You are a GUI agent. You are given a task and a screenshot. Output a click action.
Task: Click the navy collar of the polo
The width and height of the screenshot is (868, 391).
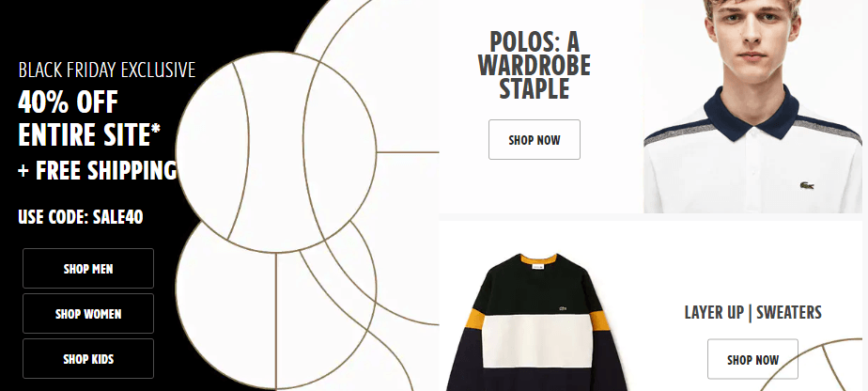(x=752, y=114)
